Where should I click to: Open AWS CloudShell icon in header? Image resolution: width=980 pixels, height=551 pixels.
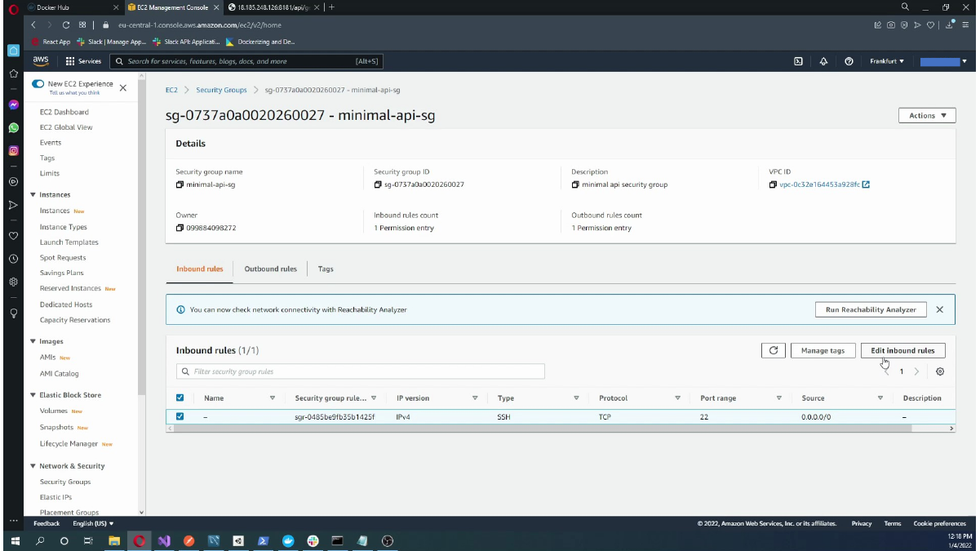pos(798,61)
